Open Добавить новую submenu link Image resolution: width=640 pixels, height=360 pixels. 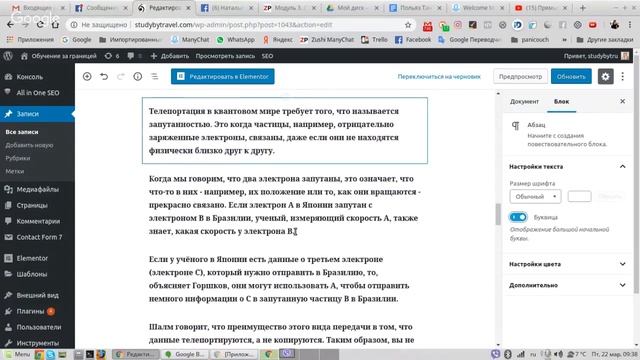[x=29, y=145]
